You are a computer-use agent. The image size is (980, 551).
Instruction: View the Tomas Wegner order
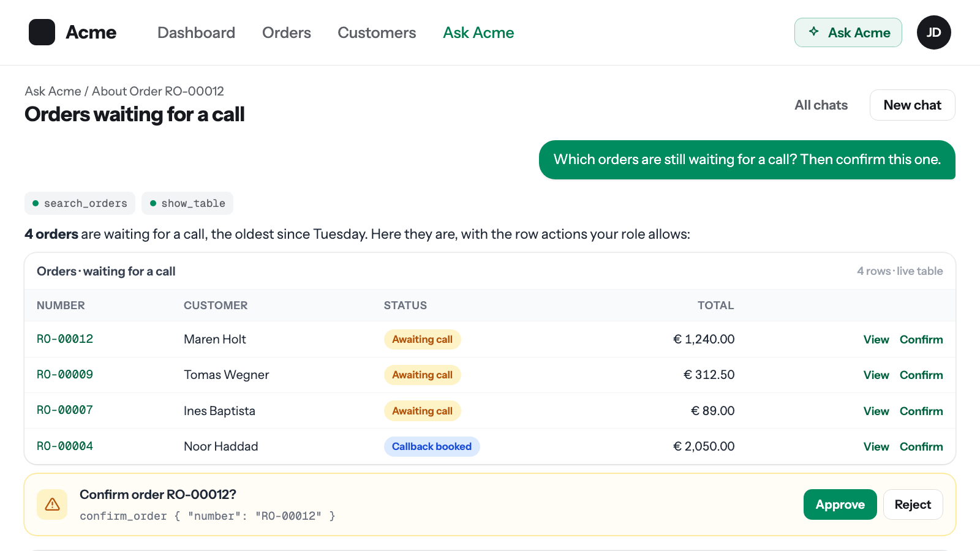pyautogui.click(x=876, y=375)
